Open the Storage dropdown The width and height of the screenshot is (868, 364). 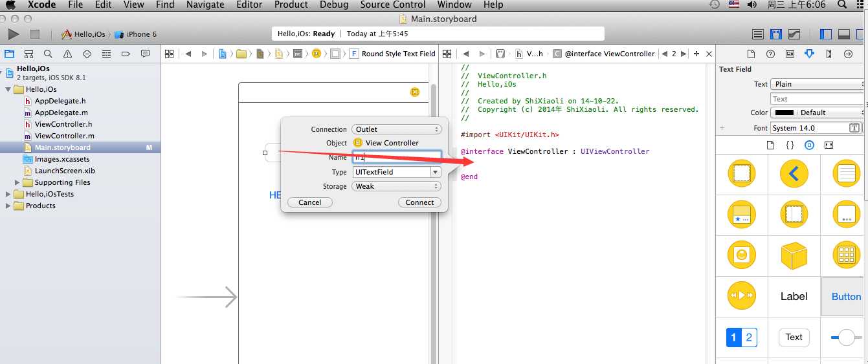point(397,186)
